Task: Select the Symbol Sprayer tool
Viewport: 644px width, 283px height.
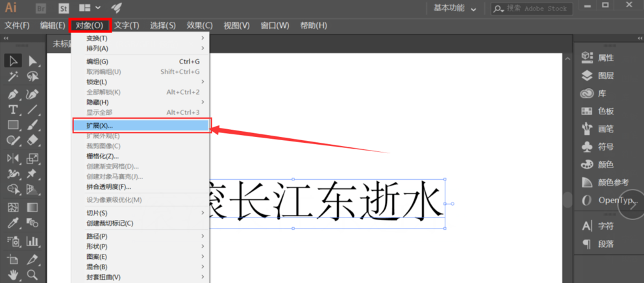Action: click(x=13, y=241)
